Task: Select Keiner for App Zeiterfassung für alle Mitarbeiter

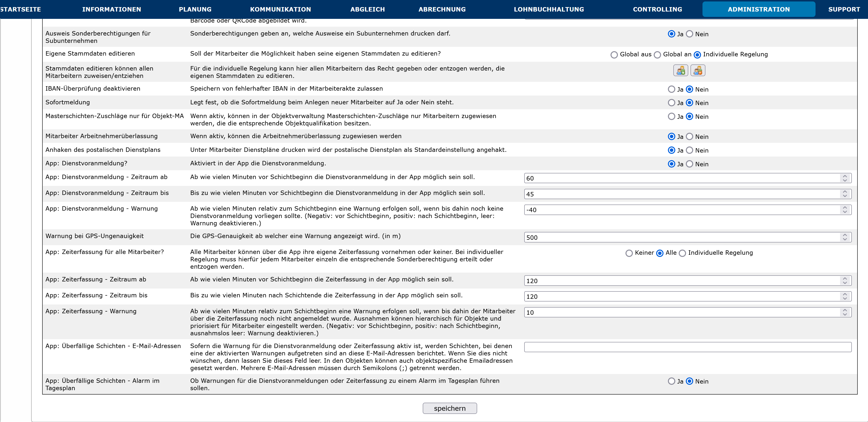Action: tap(629, 253)
